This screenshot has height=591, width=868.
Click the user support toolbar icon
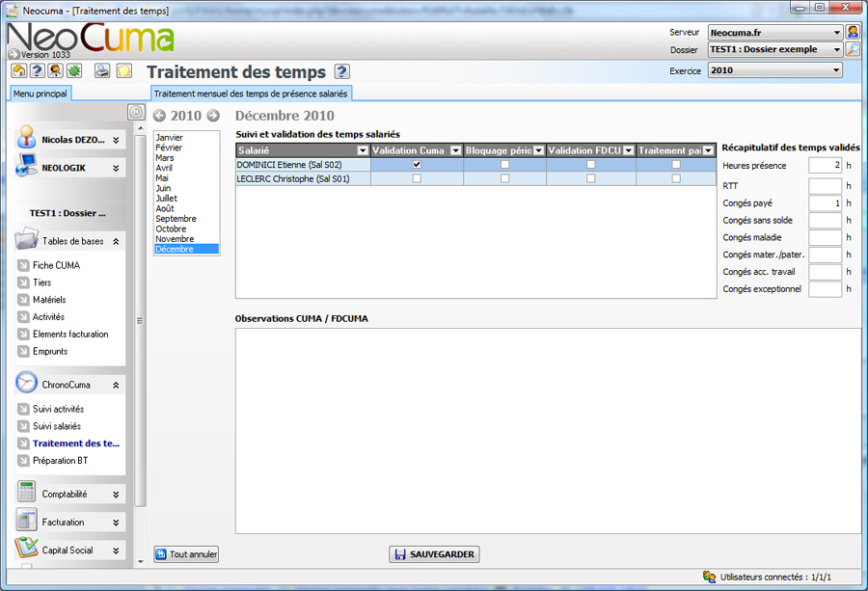point(55,70)
